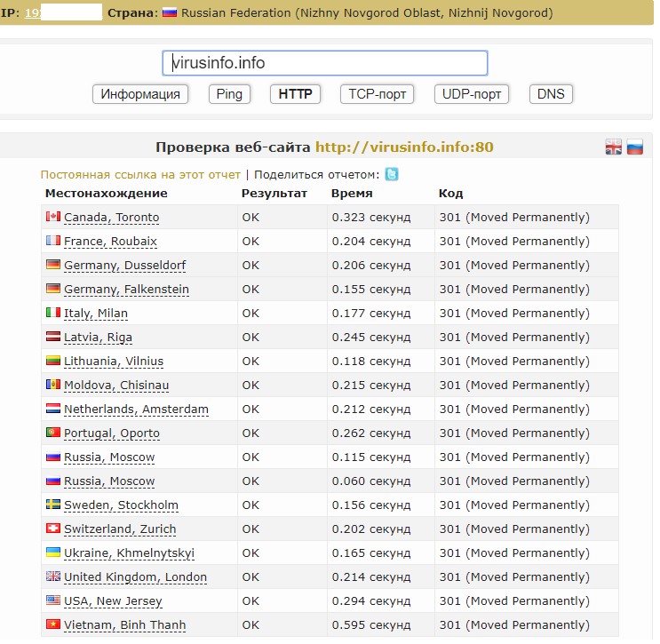Click the Информация button
The height and width of the screenshot is (644, 660).
(x=140, y=94)
